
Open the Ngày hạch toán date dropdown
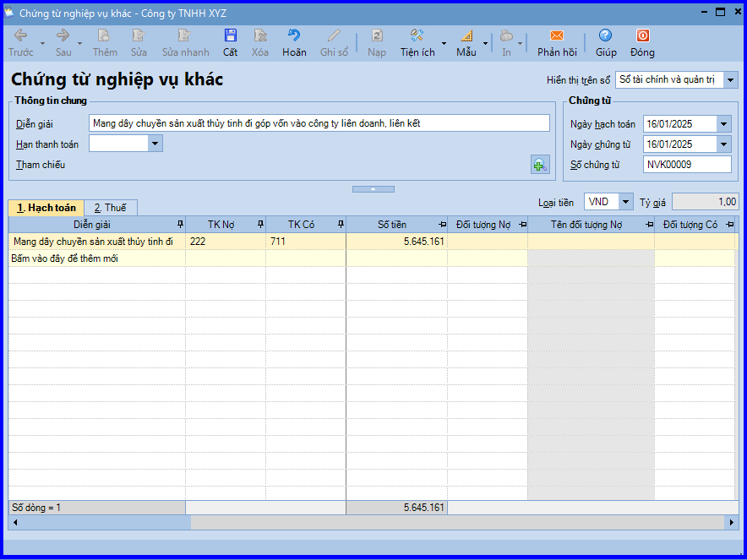pyautogui.click(x=723, y=124)
